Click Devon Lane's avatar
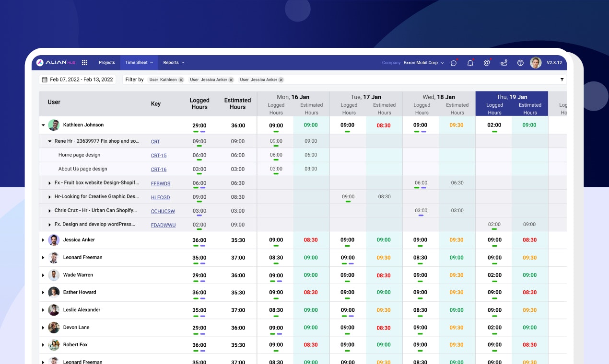 pos(54,328)
